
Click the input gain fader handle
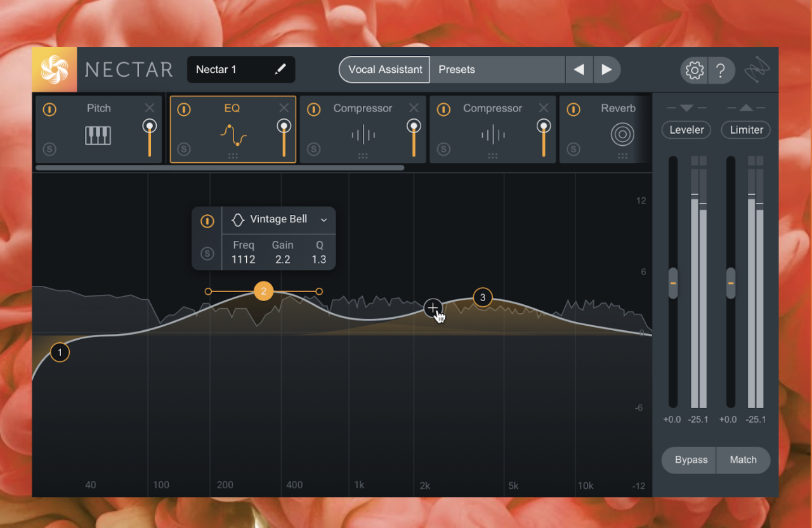click(x=673, y=283)
